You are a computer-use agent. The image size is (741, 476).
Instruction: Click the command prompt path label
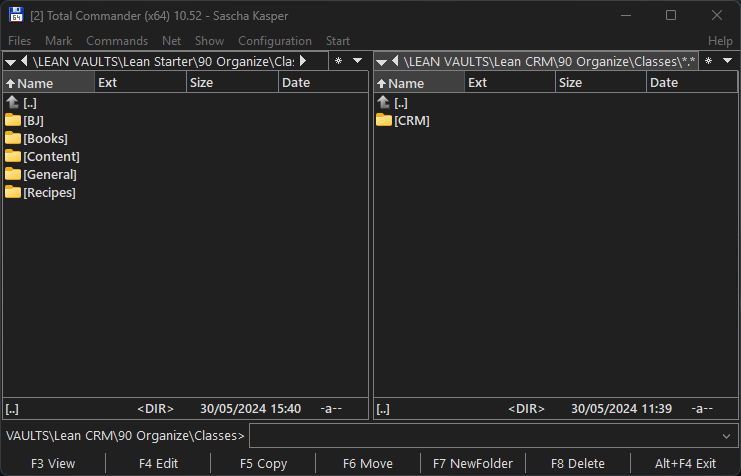click(x=125, y=435)
